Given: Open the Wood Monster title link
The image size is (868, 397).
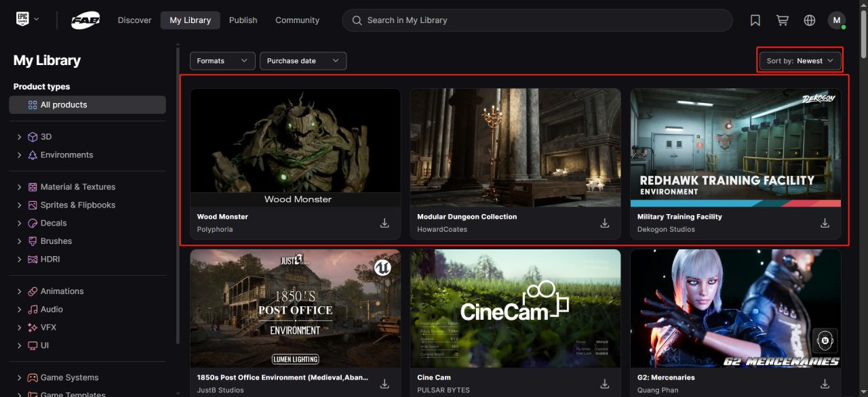Looking at the screenshot, I should (x=222, y=217).
